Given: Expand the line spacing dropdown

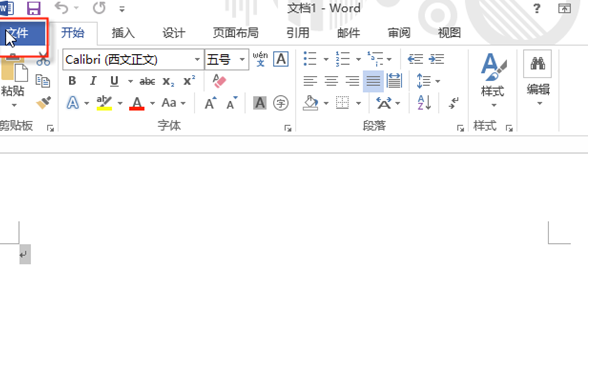Looking at the screenshot, I should [438, 81].
